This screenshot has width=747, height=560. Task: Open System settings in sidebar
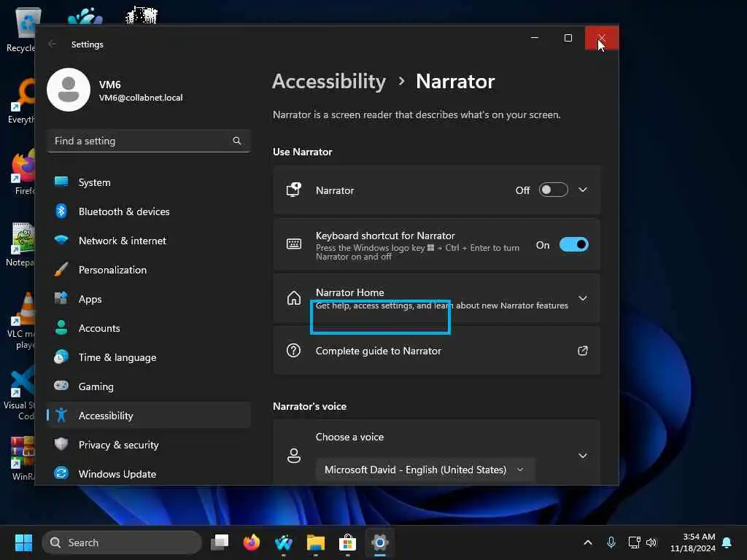(x=149, y=182)
